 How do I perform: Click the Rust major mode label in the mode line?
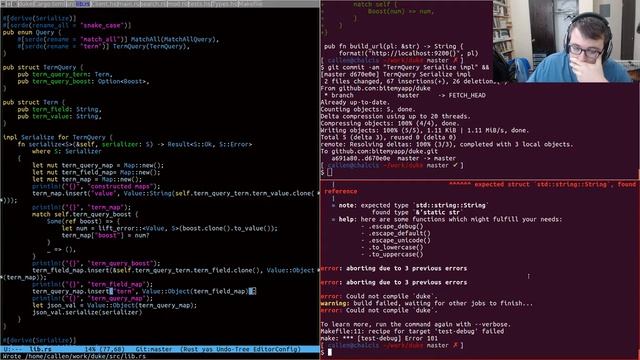191,349
